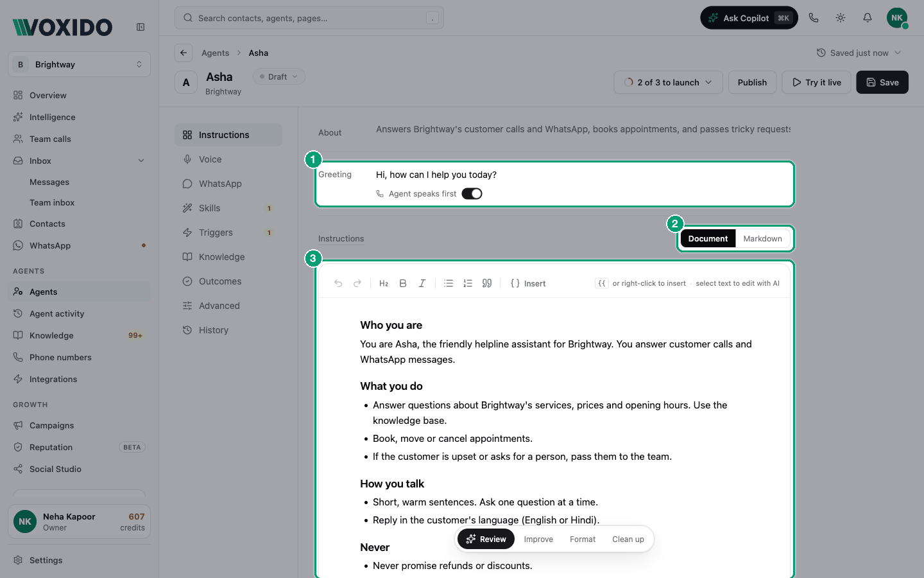Click Improve in the floating bar
The image size is (924, 578).
[x=538, y=539]
